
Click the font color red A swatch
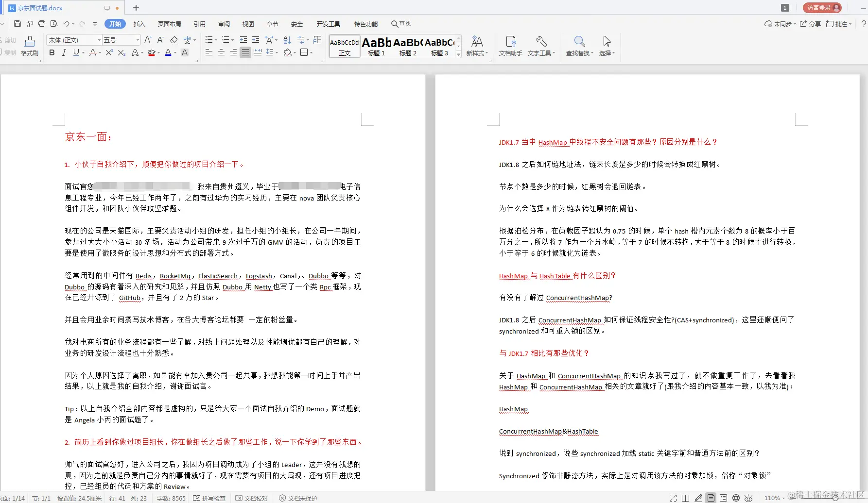168,52
